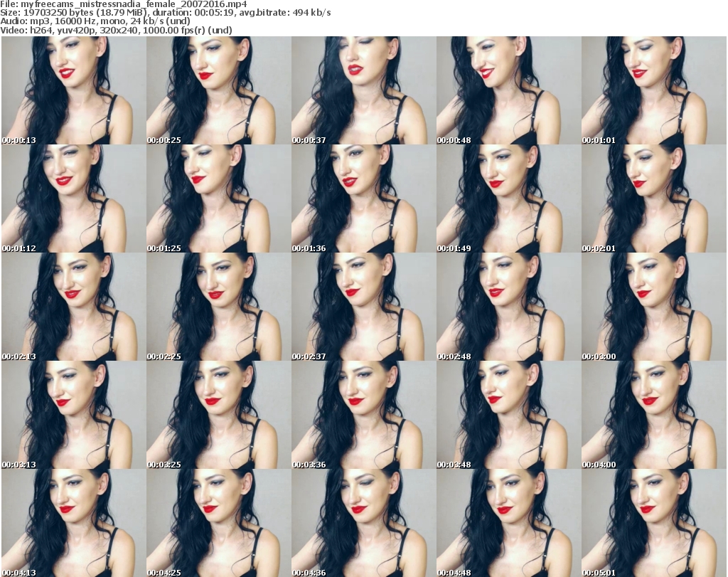Select the thumbnail frame stamped 00:04:48
Image resolution: width=728 pixels, height=577 pixels.
(x=508, y=523)
